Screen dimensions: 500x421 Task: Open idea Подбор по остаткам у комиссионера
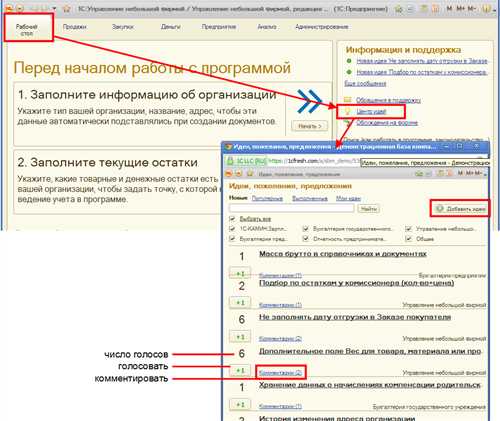(356, 283)
